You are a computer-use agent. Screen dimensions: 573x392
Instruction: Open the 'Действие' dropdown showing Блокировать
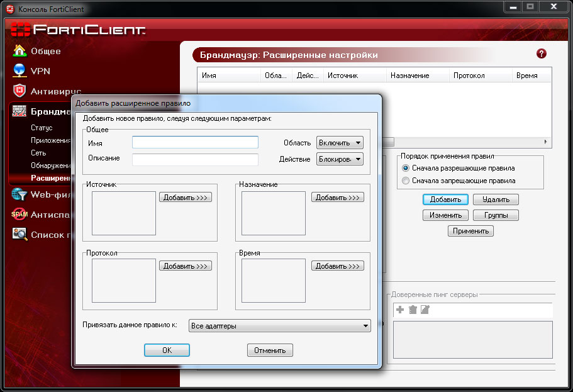[x=340, y=159]
